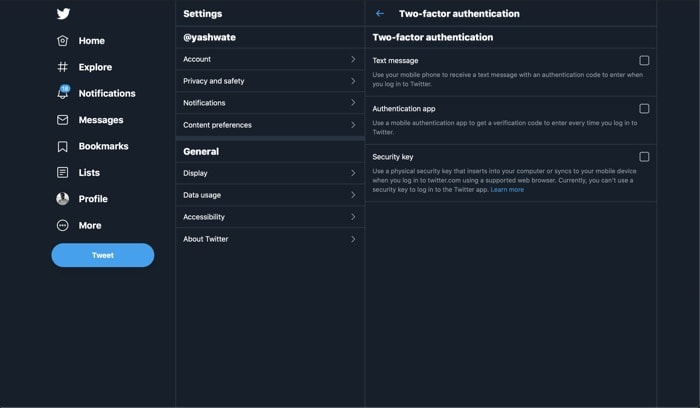
Task: Open the Learn more link
Action: point(507,190)
